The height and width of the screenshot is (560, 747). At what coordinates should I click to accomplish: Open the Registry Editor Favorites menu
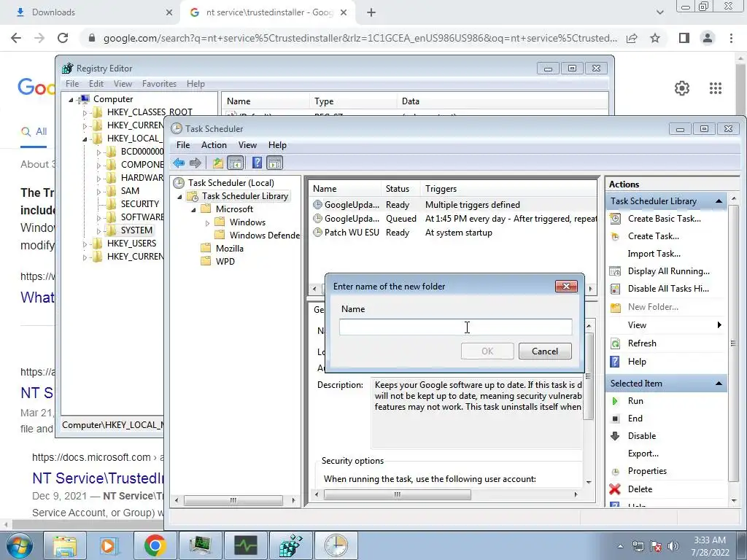[159, 84]
